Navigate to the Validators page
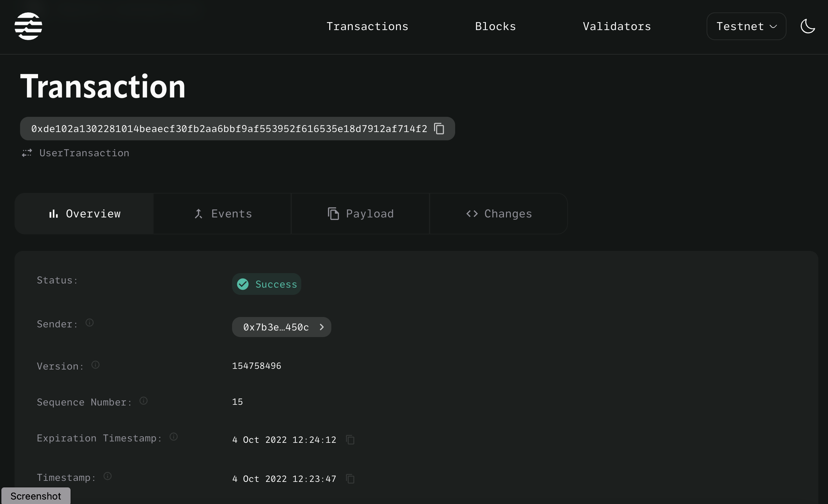Image resolution: width=828 pixels, height=504 pixels. (x=616, y=26)
